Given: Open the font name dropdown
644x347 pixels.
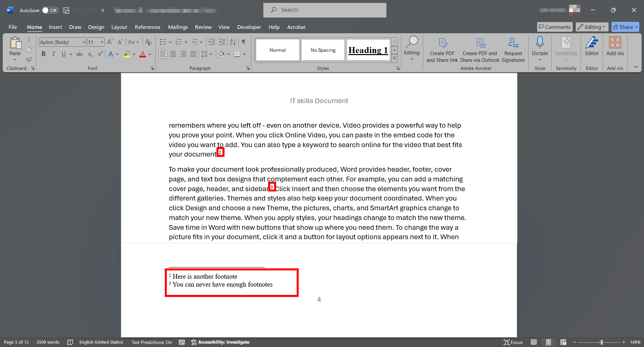Looking at the screenshot, I should 84,42.
